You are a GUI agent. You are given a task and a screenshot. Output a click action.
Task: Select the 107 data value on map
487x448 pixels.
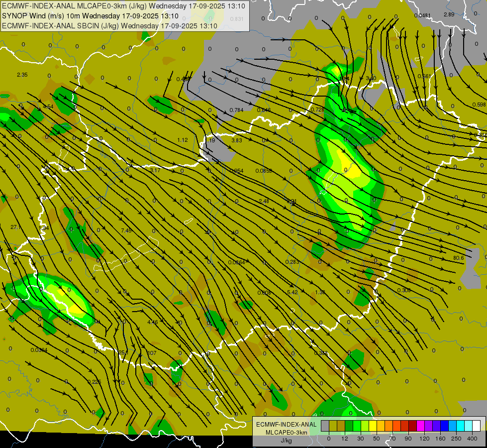[152, 353]
